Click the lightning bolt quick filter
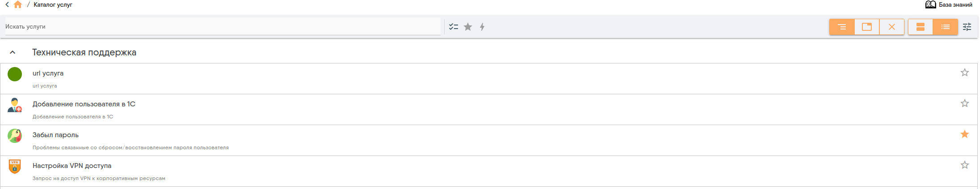This screenshot has height=189, width=980. click(x=482, y=27)
